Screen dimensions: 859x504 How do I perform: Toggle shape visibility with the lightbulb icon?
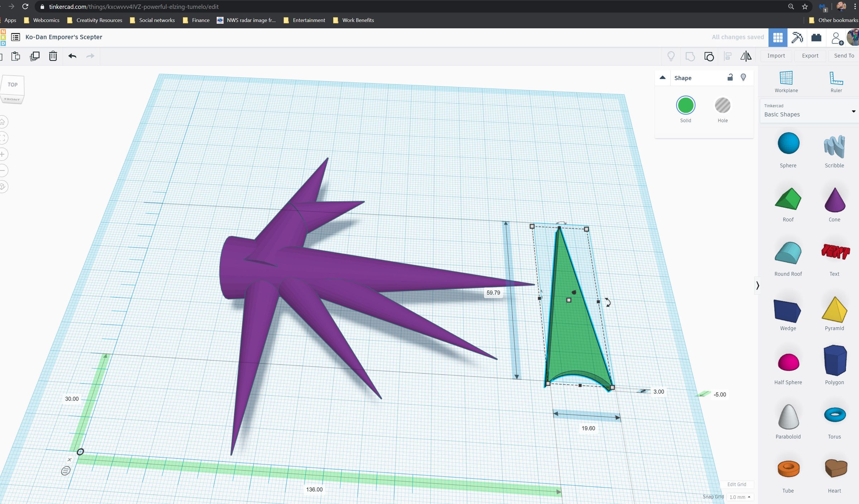(x=744, y=78)
